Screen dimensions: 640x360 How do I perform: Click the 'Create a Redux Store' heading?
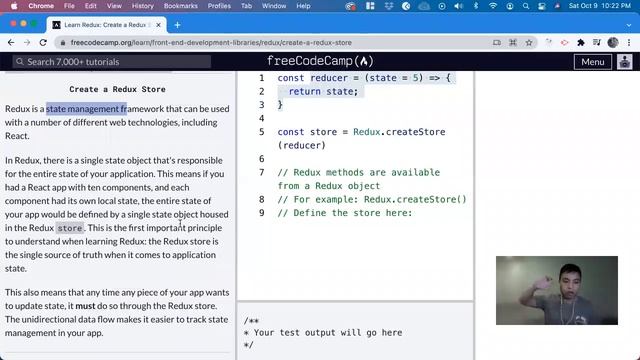pos(118,89)
